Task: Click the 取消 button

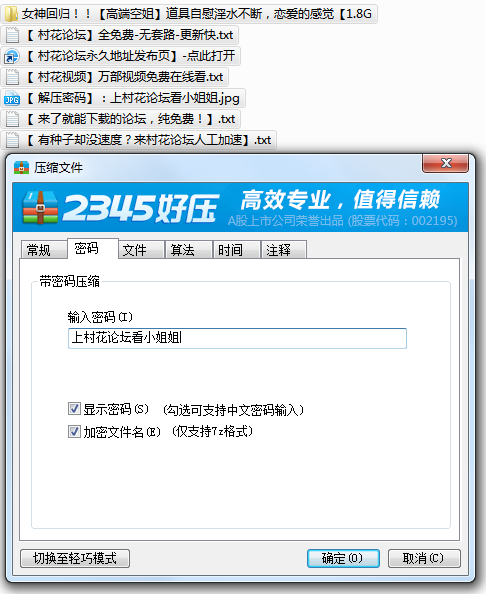Action: click(x=424, y=558)
